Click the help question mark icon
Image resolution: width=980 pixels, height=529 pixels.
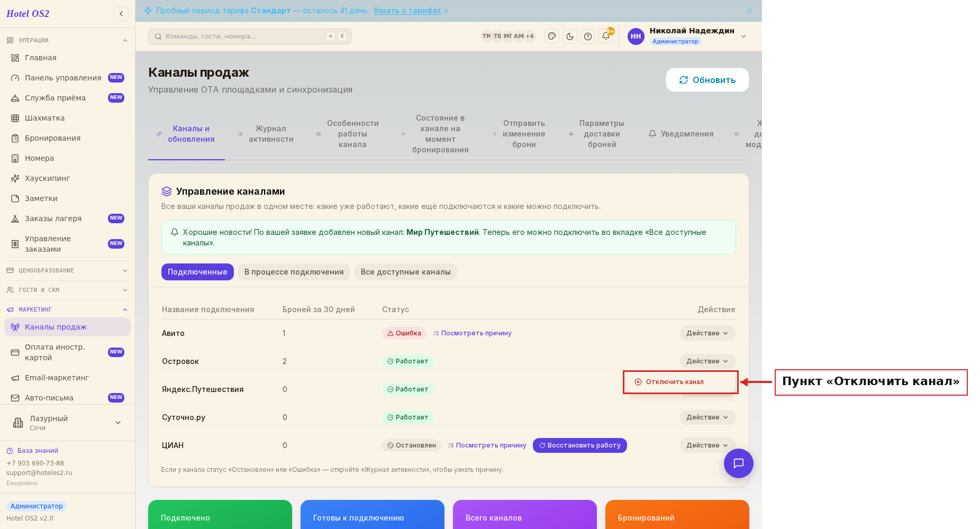[x=588, y=37]
